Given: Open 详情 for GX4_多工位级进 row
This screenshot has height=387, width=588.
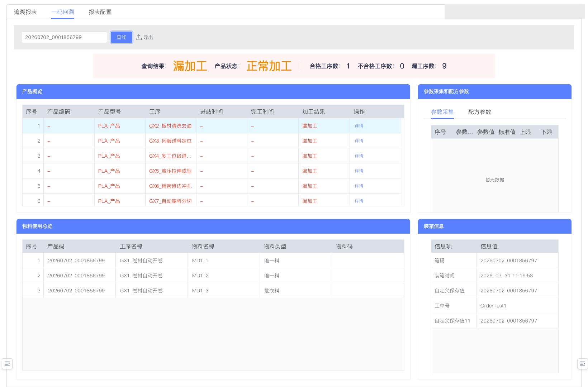Looking at the screenshot, I should point(359,156).
